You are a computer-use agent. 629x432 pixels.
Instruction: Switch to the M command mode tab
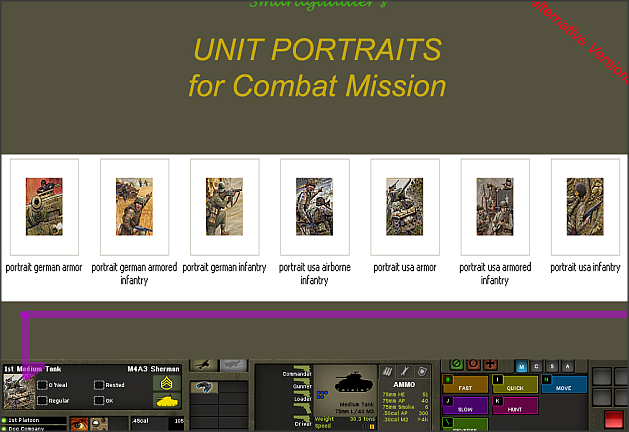click(x=521, y=367)
